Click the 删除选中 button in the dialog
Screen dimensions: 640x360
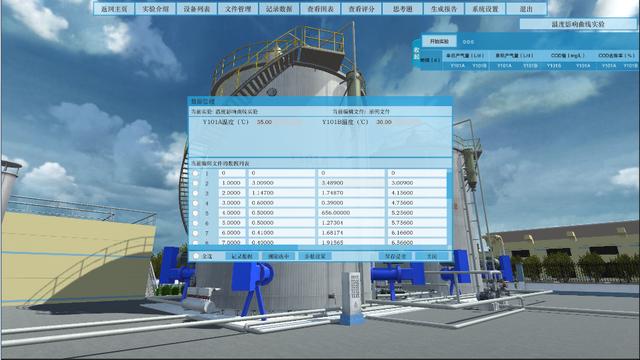pyautogui.click(x=278, y=256)
